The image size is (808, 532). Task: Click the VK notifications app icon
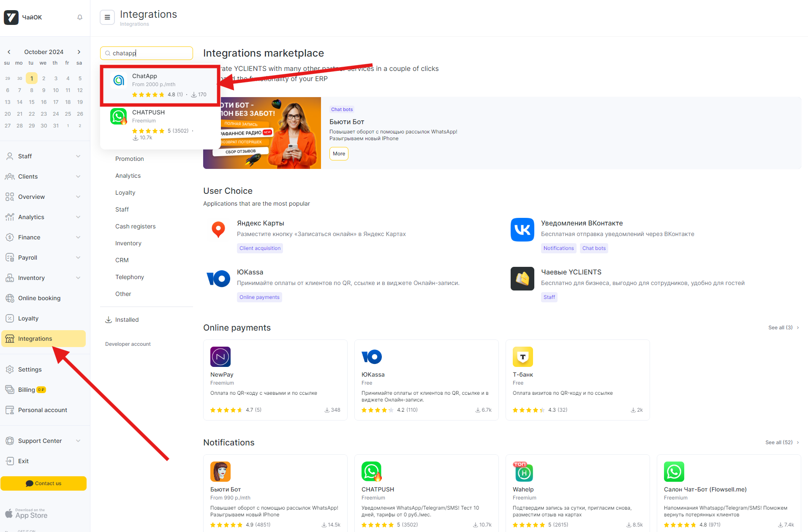pyautogui.click(x=522, y=230)
